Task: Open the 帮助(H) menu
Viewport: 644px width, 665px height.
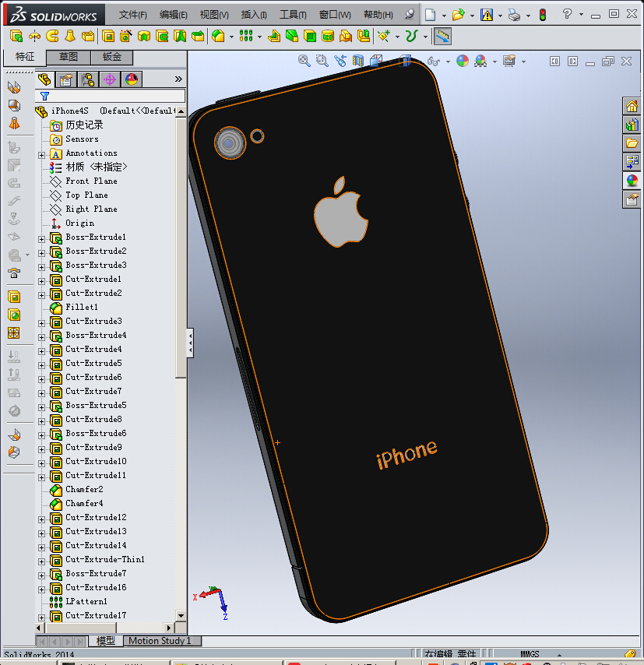Action: click(378, 15)
